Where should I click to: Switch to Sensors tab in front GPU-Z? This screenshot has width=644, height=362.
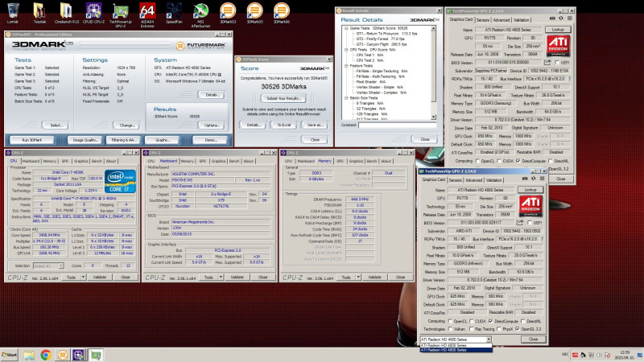click(455, 180)
